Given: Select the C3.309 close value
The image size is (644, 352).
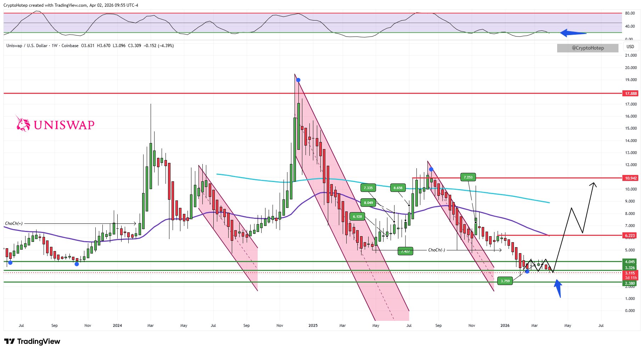Looking at the screenshot, I should (134, 46).
